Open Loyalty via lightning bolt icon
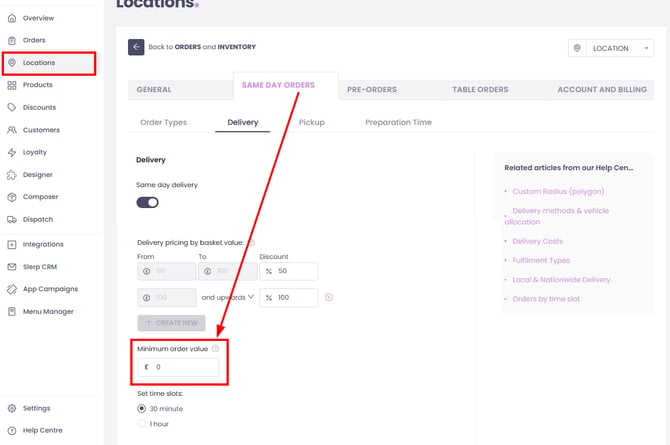 pyautogui.click(x=12, y=152)
